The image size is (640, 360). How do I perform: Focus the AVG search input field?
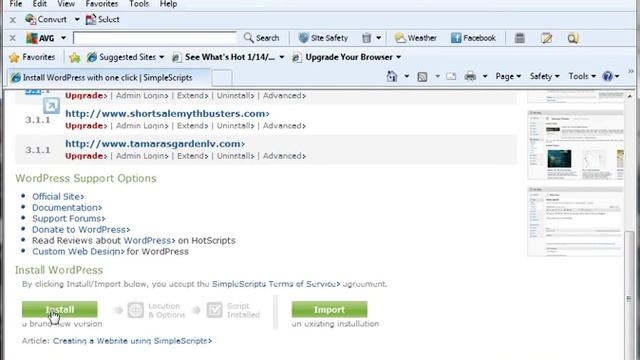coord(155,38)
